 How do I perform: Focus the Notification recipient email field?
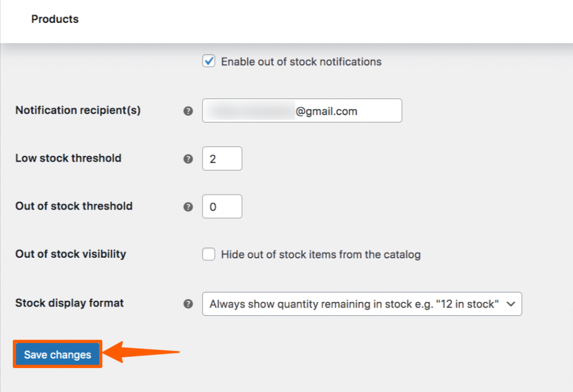pos(302,110)
